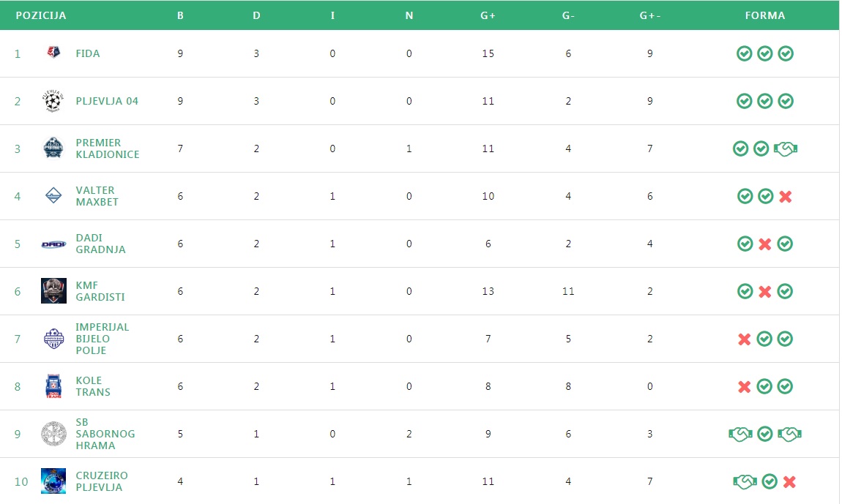Open the FIDA team link

[88, 53]
